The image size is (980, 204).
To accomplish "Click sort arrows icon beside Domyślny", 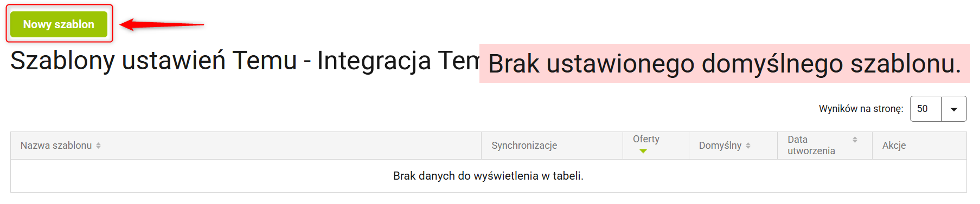I will click(748, 146).
